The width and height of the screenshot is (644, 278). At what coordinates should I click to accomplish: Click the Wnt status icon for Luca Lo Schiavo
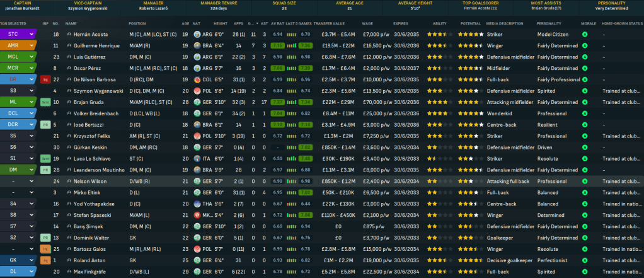click(45, 158)
